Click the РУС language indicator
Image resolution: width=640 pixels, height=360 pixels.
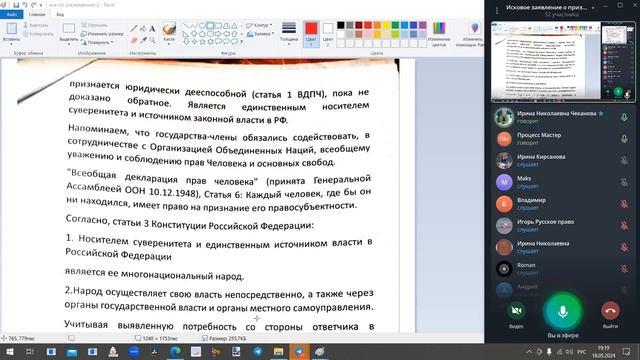pyautogui.click(x=582, y=352)
